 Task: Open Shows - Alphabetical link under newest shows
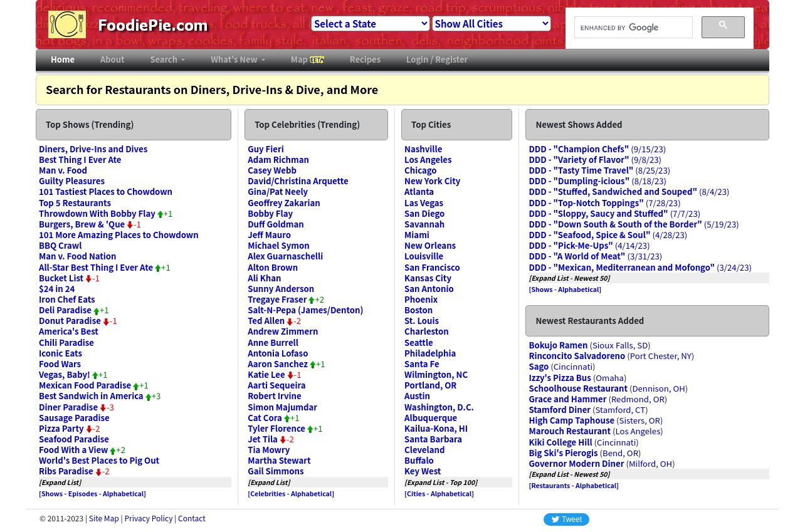tap(565, 289)
